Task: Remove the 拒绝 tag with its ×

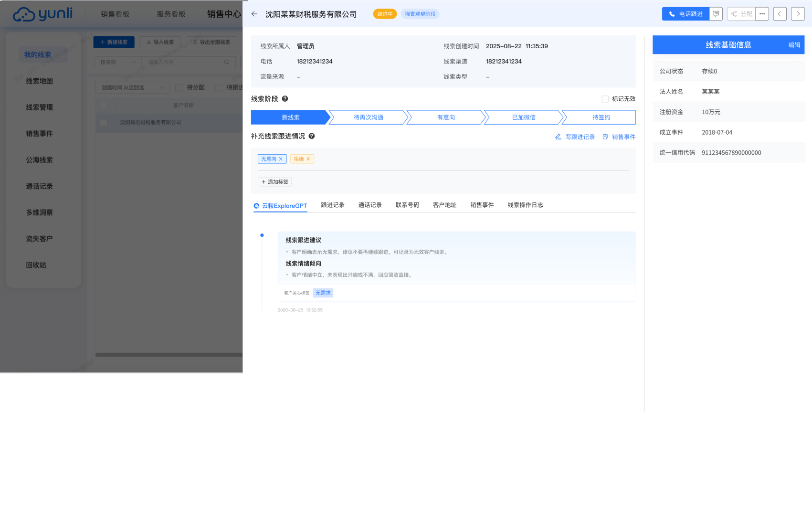Action: (308, 159)
